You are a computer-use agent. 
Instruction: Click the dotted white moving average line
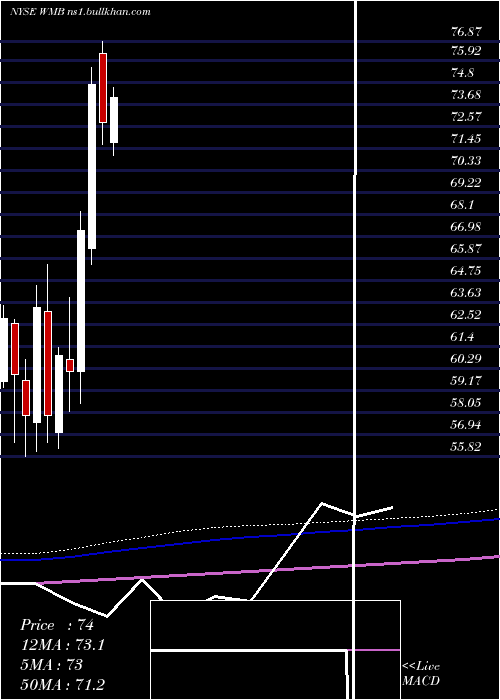250,527
